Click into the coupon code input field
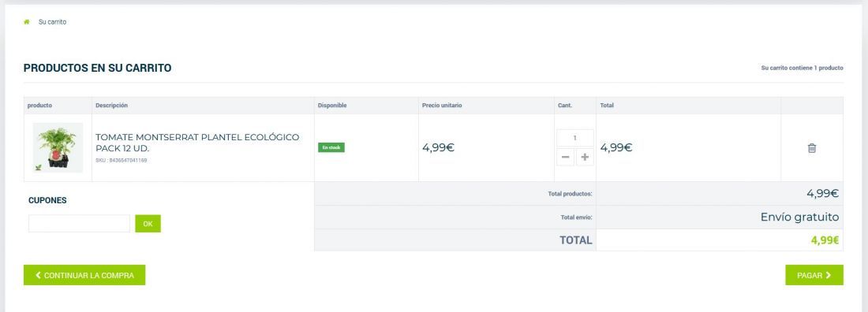Viewport: 868px width, 312px height. click(79, 224)
